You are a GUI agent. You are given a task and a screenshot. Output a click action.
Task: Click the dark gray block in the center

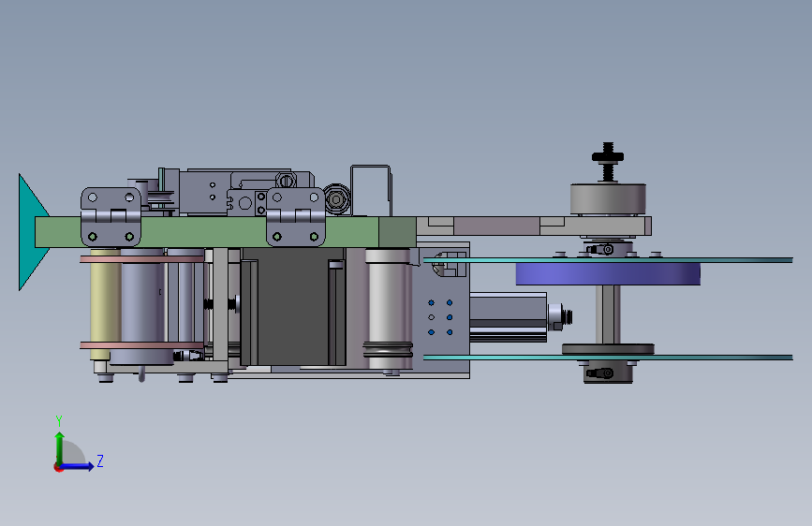click(292, 306)
